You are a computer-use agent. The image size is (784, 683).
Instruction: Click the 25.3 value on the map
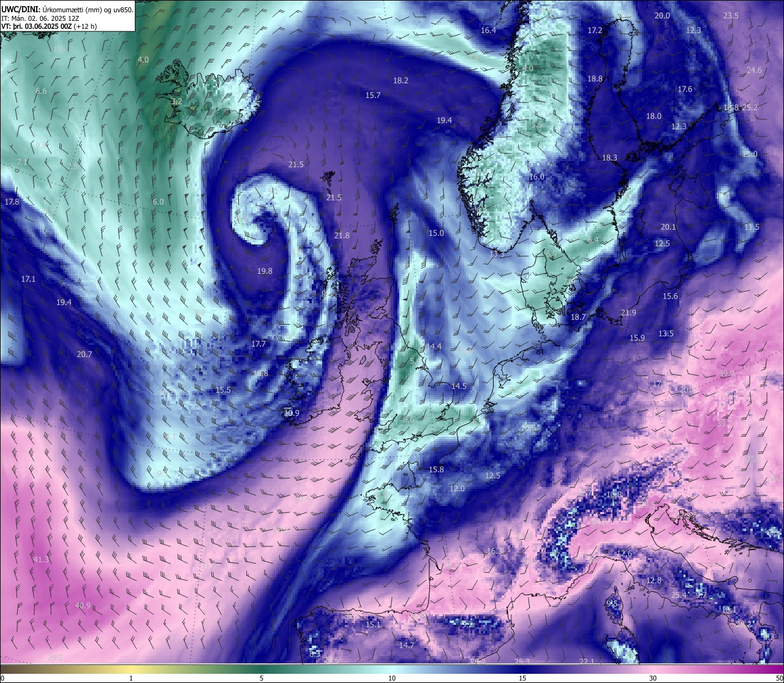click(522, 661)
